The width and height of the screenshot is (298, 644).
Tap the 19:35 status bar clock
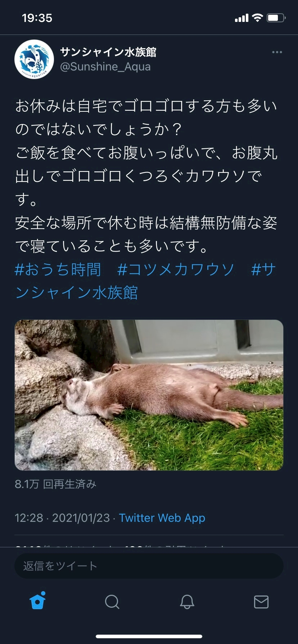coord(37,18)
